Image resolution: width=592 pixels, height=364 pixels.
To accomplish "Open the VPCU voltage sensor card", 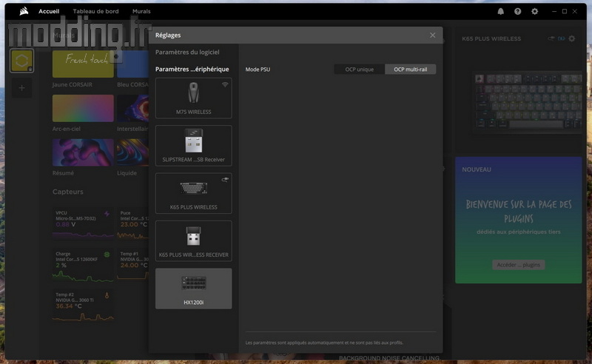I will (83, 223).
